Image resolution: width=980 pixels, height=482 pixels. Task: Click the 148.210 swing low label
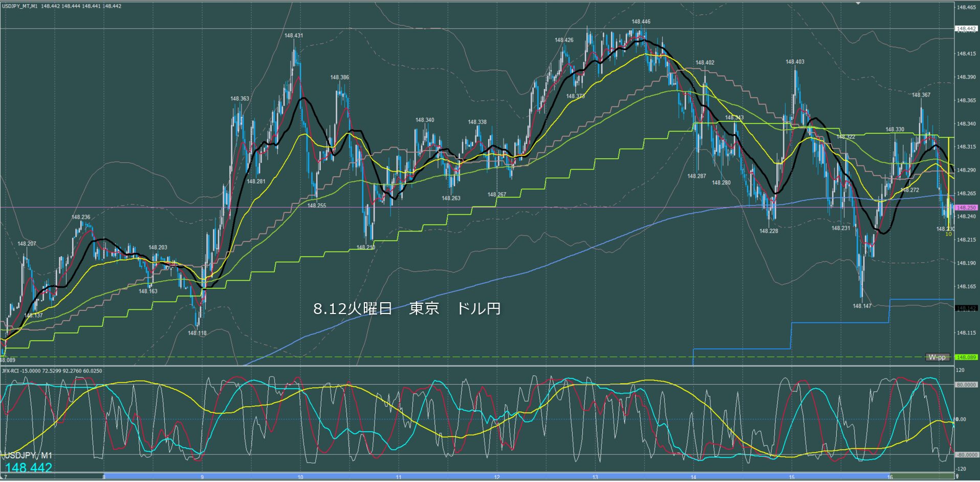366,247
